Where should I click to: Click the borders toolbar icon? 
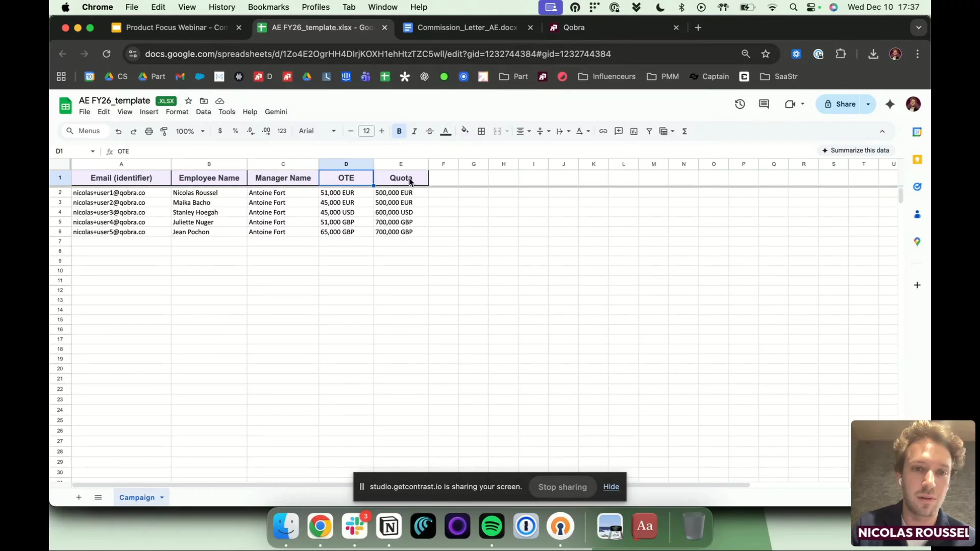[x=481, y=131]
